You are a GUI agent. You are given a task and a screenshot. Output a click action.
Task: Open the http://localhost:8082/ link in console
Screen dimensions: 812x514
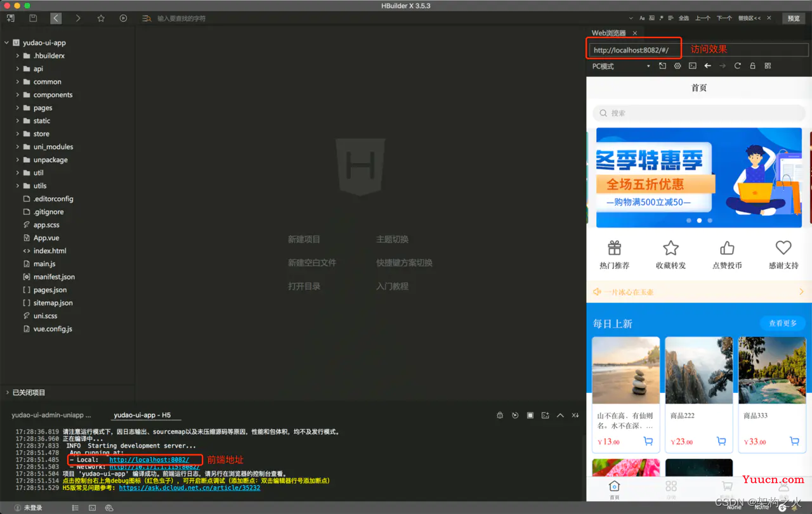(149, 459)
